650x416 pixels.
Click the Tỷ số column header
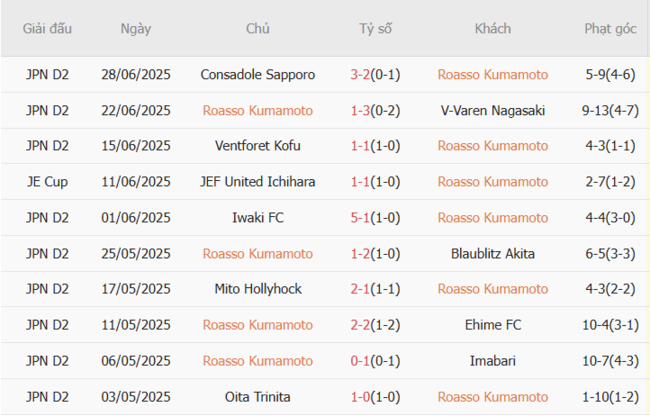pyautogui.click(x=375, y=29)
